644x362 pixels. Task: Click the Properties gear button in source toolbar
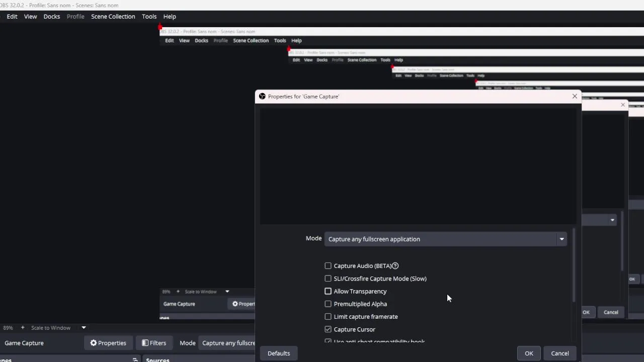coord(108,343)
